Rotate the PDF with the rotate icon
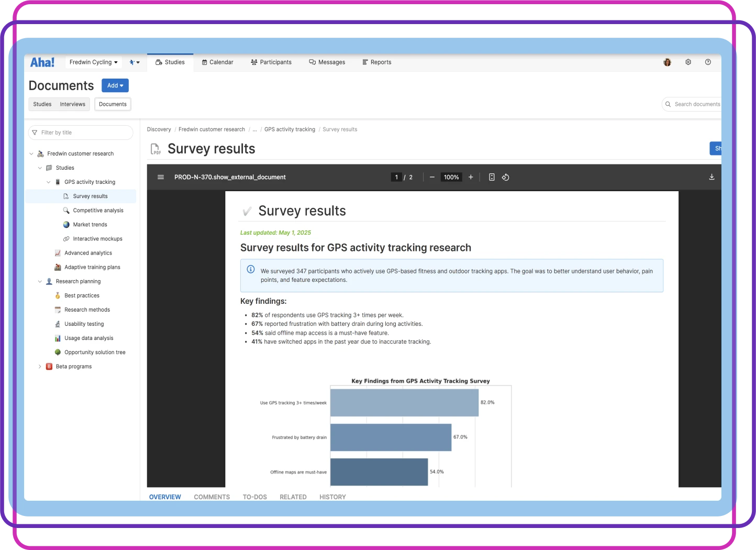This screenshot has height=550, width=756. click(x=506, y=177)
